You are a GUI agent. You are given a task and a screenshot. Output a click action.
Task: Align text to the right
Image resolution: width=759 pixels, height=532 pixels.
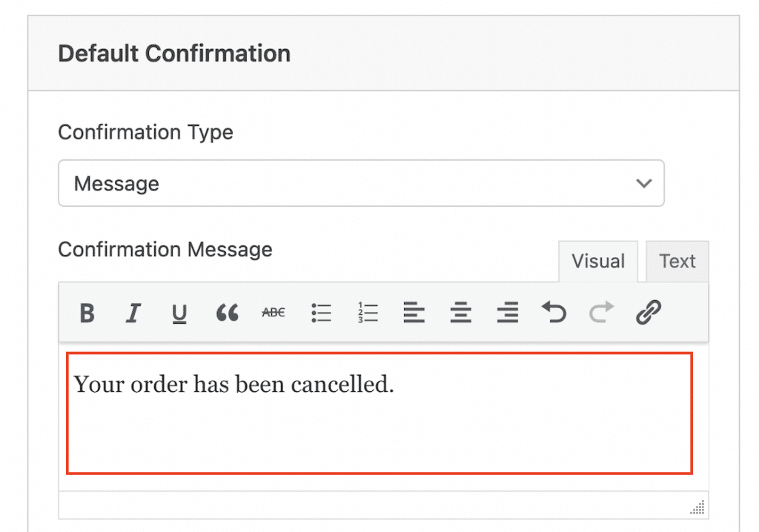(508, 313)
